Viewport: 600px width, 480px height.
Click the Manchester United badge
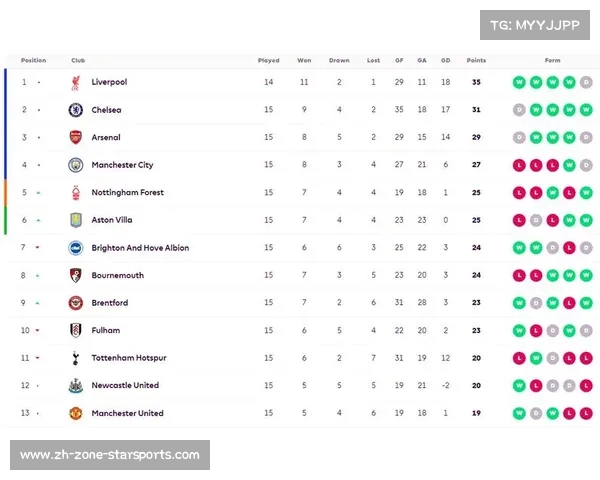point(76,413)
